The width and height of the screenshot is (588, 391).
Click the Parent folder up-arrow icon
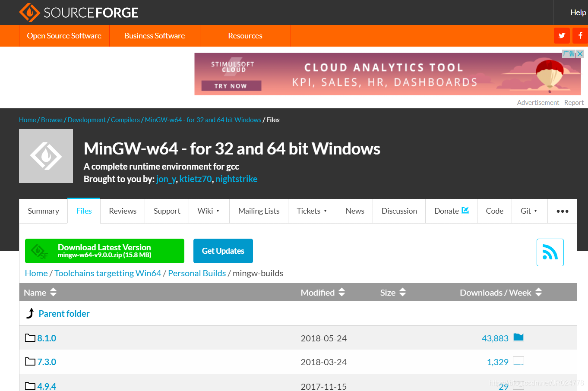(x=30, y=313)
